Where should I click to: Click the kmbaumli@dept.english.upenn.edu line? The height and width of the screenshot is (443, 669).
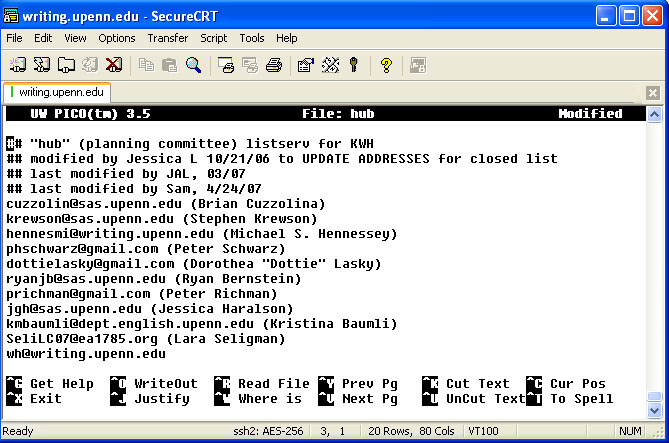(x=202, y=324)
